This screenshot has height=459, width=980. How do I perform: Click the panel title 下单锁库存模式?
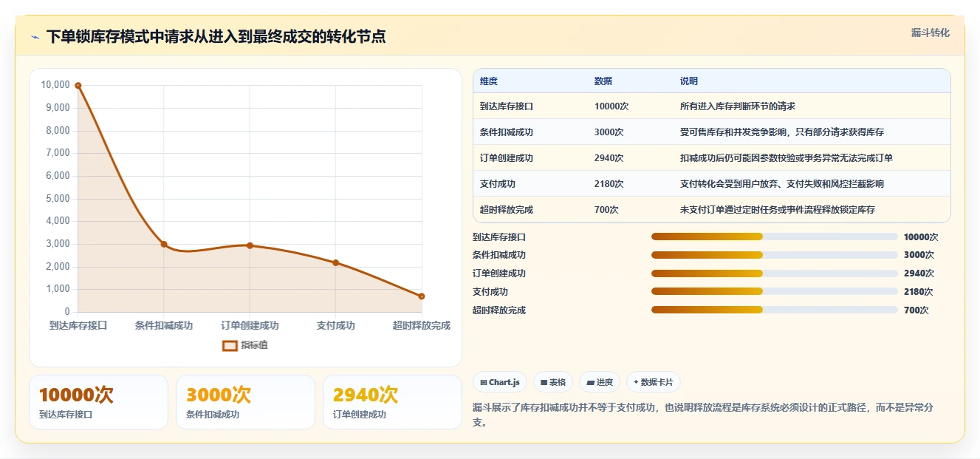coord(216,37)
